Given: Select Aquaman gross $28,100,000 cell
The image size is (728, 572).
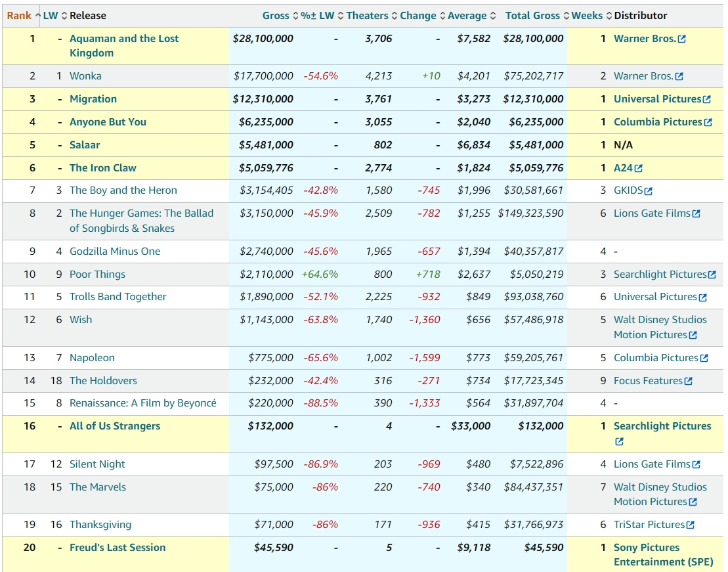Looking at the screenshot, I should tap(263, 39).
